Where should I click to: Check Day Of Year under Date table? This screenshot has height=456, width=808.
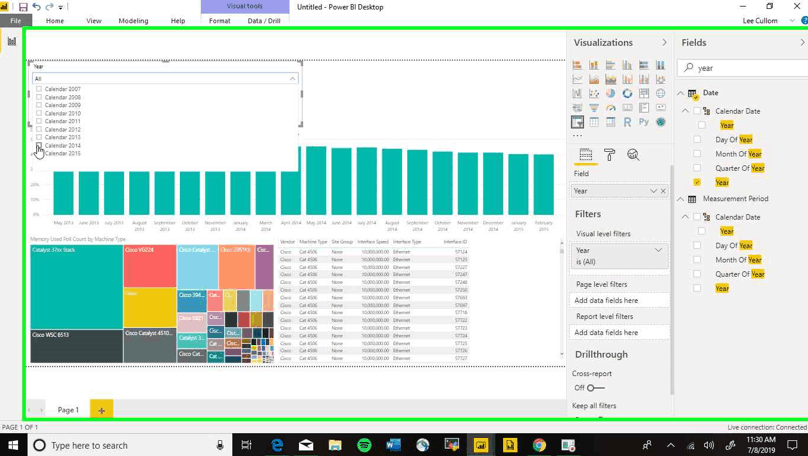[x=697, y=139]
